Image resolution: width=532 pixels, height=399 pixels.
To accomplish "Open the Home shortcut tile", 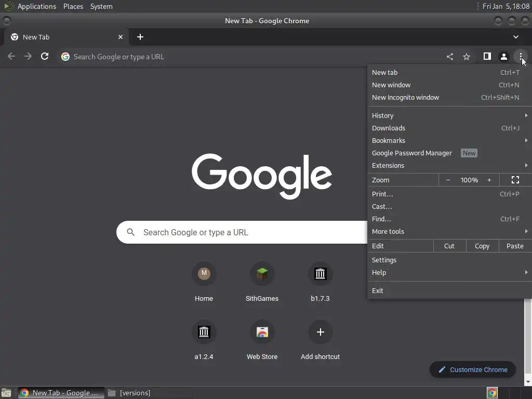I will [x=204, y=282].
